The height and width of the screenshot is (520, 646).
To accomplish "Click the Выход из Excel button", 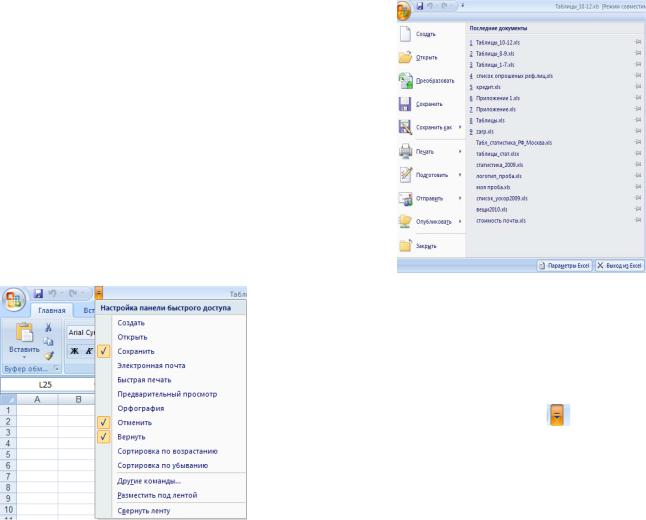I will point(619,265).
